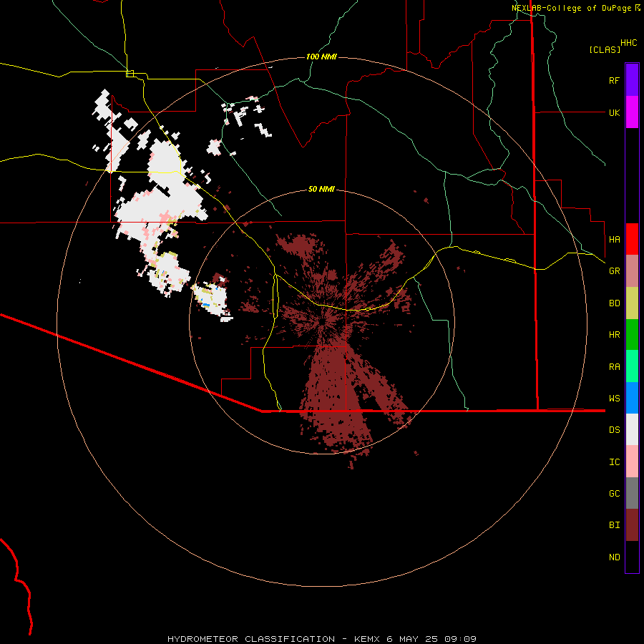Click the [CLAS] units label
The width and height of the screenshot is (644, 644).
[605, 49]
